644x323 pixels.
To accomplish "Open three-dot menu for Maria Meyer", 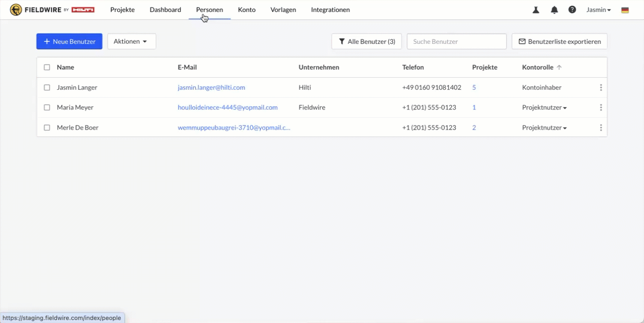I will coord(601,108).
